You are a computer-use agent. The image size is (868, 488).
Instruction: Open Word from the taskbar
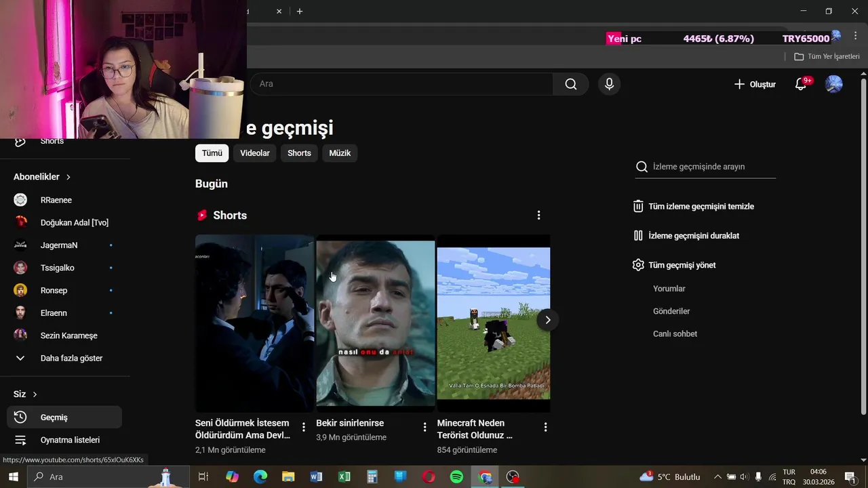(316, 476)
